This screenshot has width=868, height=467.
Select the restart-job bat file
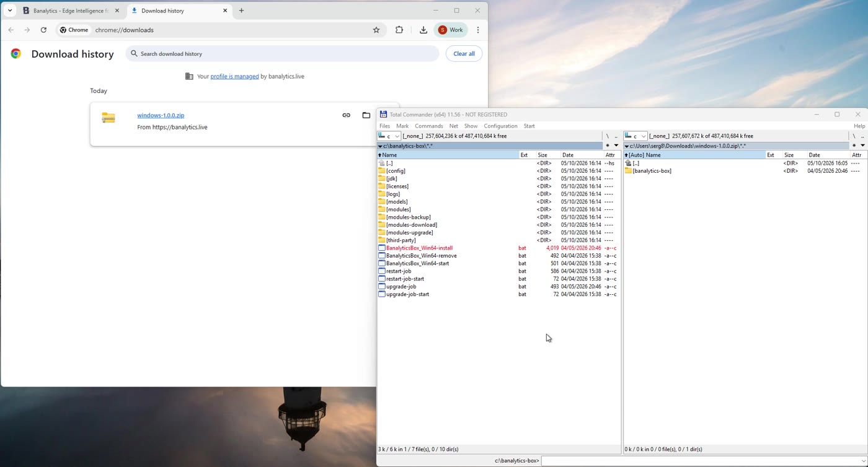(398, 271)
